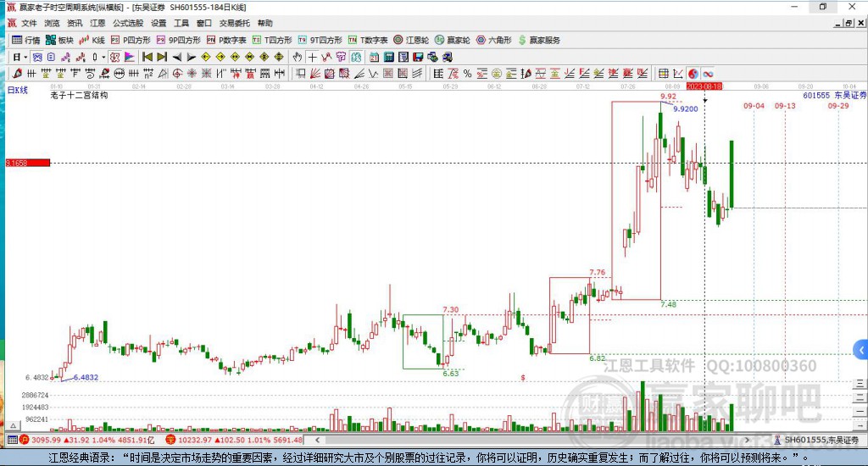This screenshot has height=466, width=868.
Task: Click the yin-yang taiji icon
Action: [x=693, y=74]
